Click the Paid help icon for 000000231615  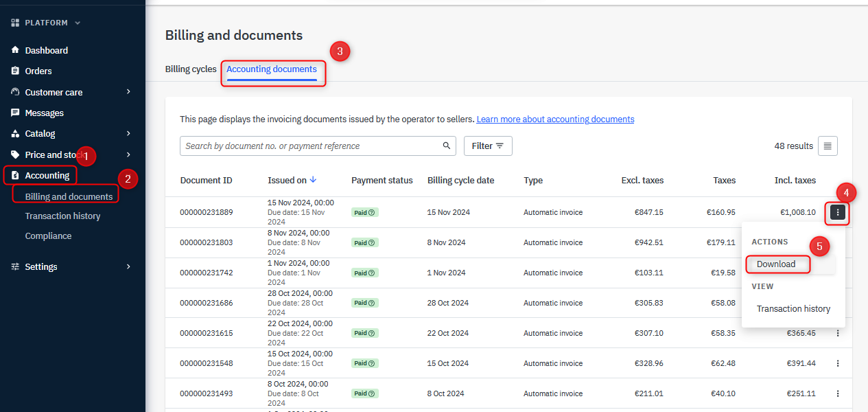[x=372, y=334]
